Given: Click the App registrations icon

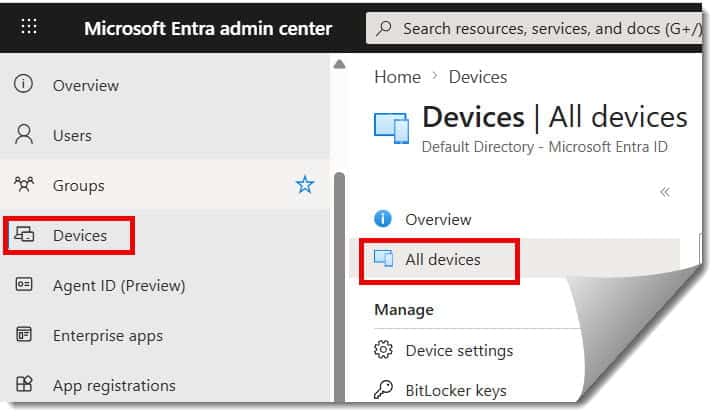Looking at the screenshot, I should point(24,384).
